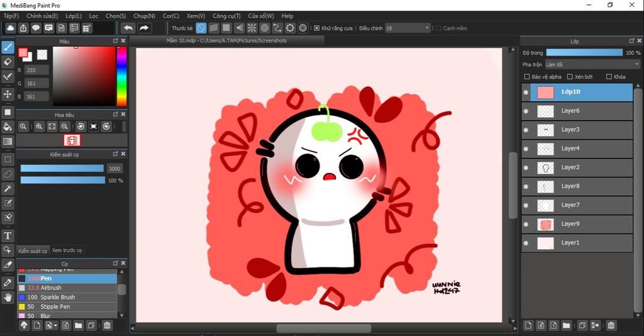Select the Text tool
644x336 pixels.
click(8, 236)
